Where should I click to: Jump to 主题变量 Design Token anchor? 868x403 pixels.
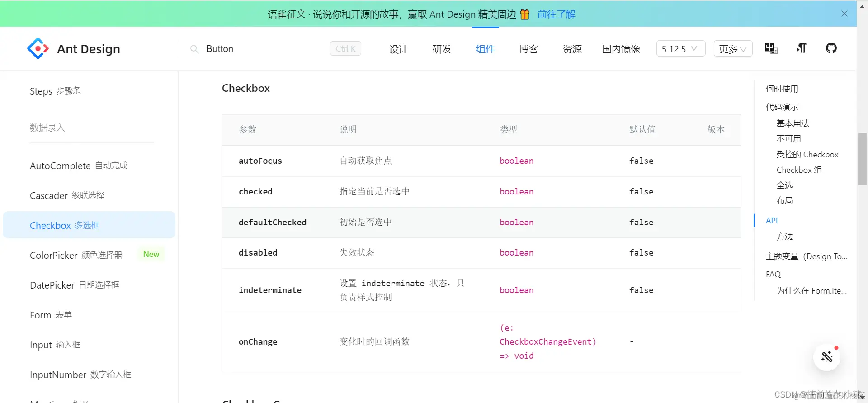(x=806, y=256)
